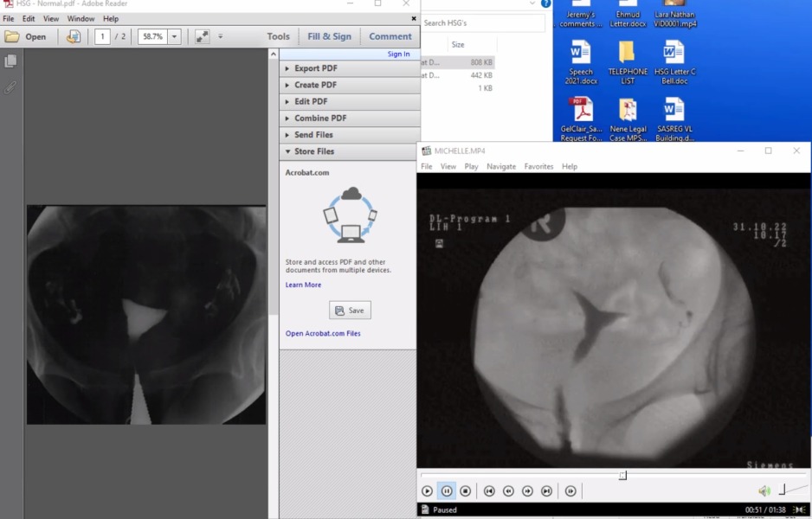The height and width of the screenshot is (519, 812).
Task: Click the email/send file icon on toolbar
Action: (73, 36)
